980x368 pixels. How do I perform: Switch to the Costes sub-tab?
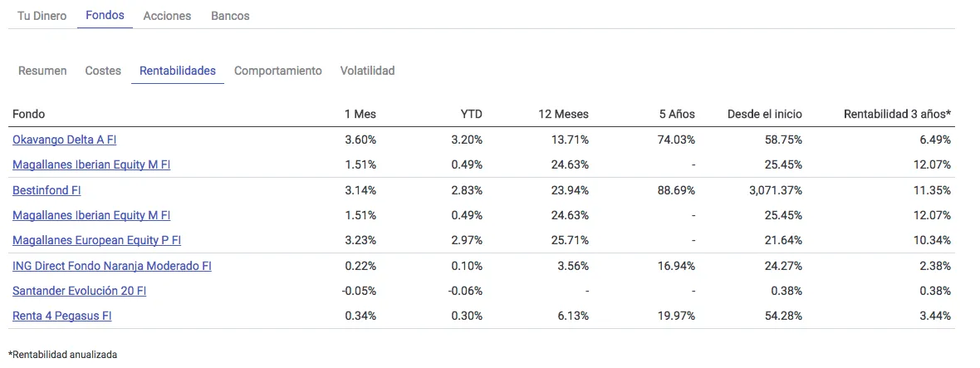(103, 71)
